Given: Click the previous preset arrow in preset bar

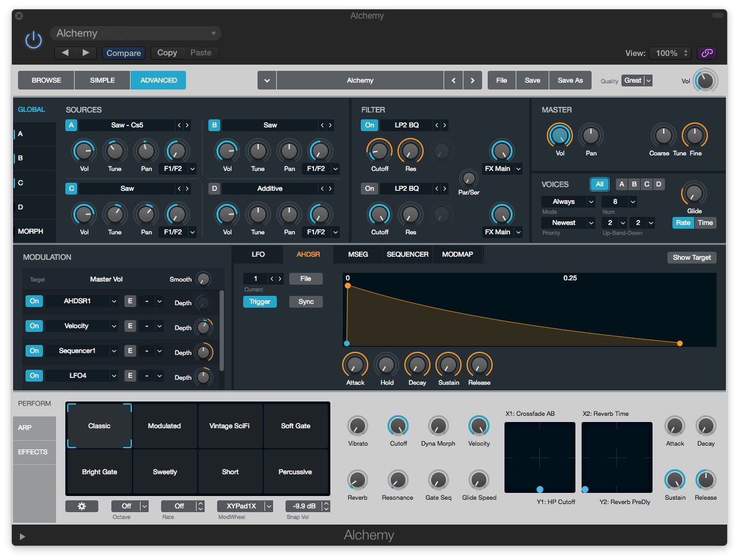Looking at the screenshot, I should (453, 80).
